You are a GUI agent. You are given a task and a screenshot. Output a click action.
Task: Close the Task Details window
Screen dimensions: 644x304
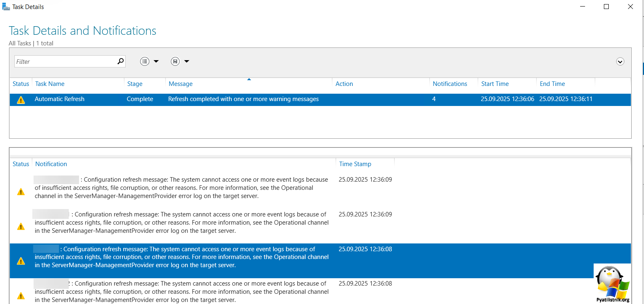630,7
